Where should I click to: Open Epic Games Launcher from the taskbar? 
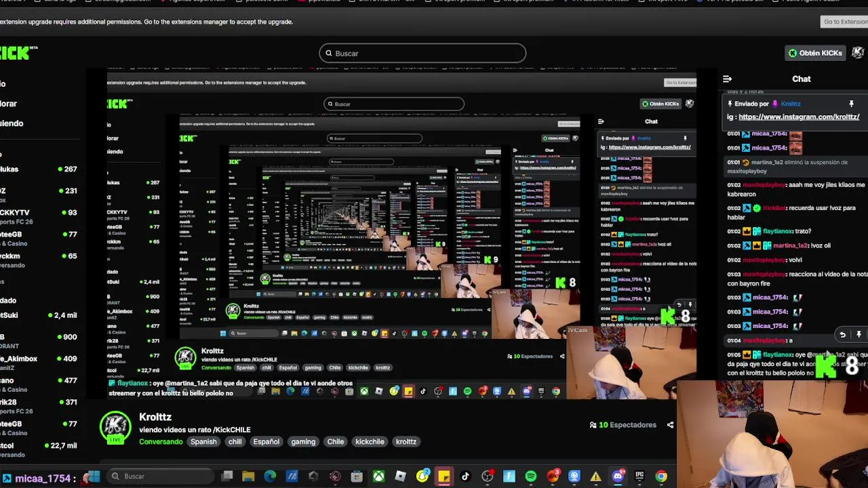pos(639,476)
